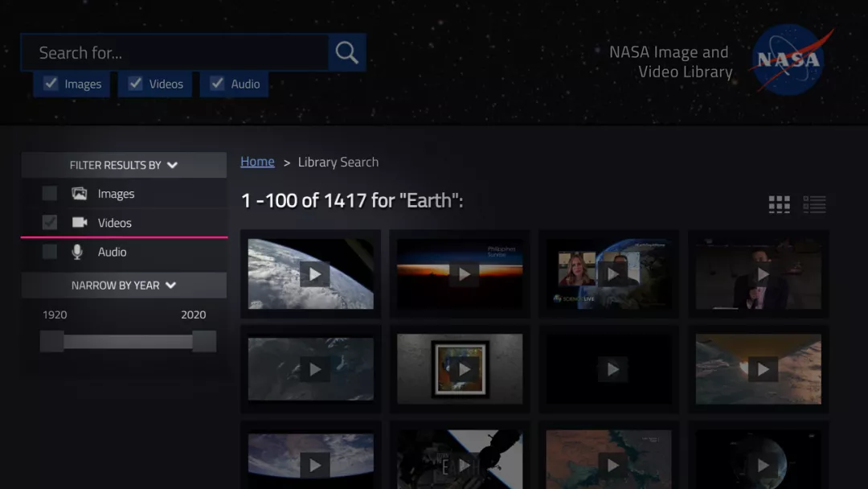Screen dimensions: 868x489
Task: Click the magnifying glass search icon
Action: point(346,52)
